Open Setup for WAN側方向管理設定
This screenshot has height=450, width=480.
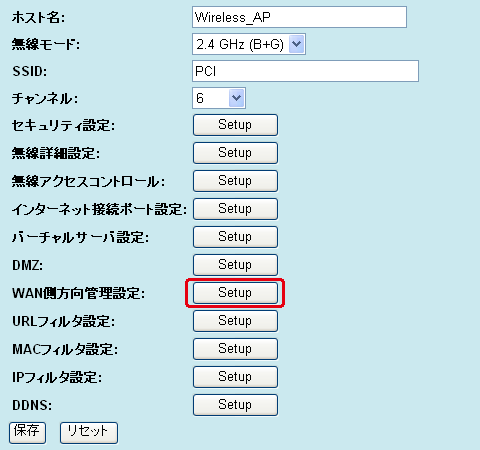(x=235, y=293)
